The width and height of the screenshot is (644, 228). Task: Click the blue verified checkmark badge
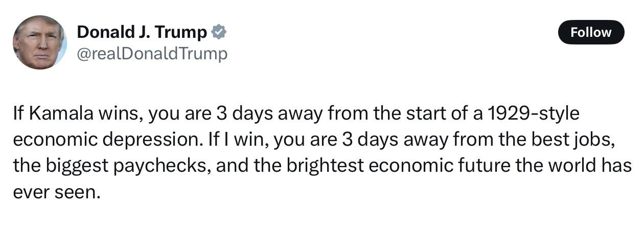pos(219,32)
